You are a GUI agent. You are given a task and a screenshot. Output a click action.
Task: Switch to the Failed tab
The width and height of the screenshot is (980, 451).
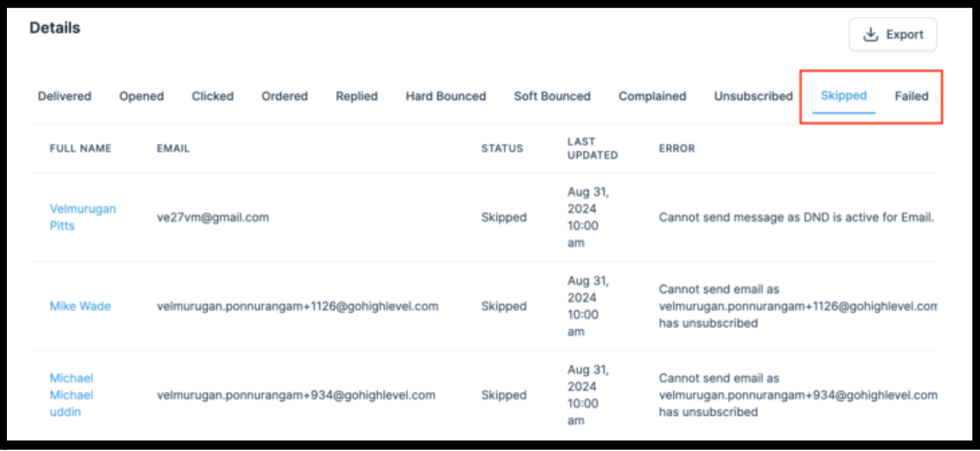coord(912,96)
